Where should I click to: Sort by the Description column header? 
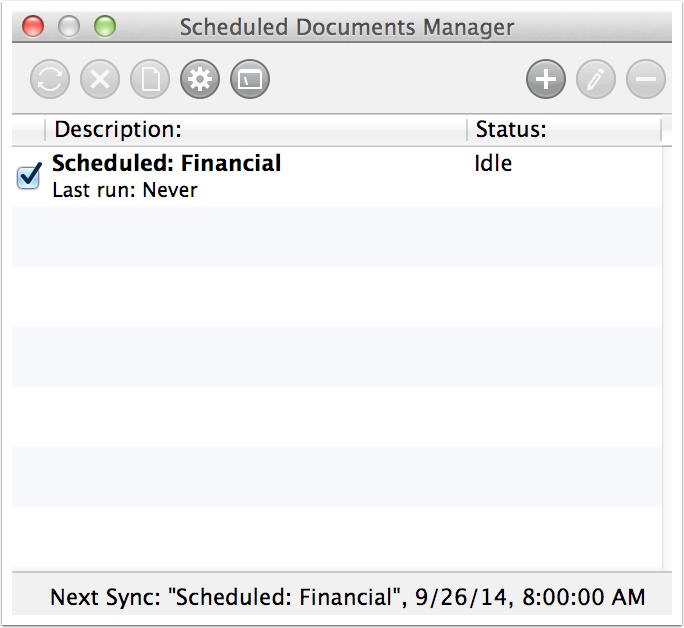click(255, 130)
